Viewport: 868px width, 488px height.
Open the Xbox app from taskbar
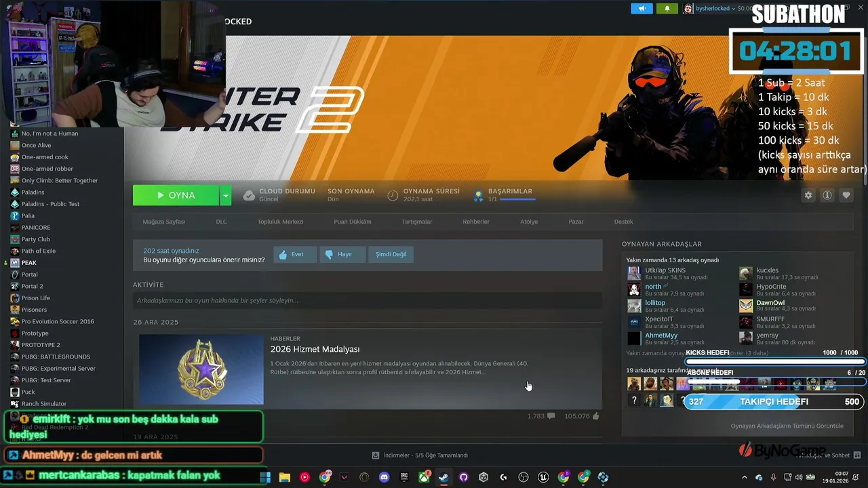(x=424, y=477)
